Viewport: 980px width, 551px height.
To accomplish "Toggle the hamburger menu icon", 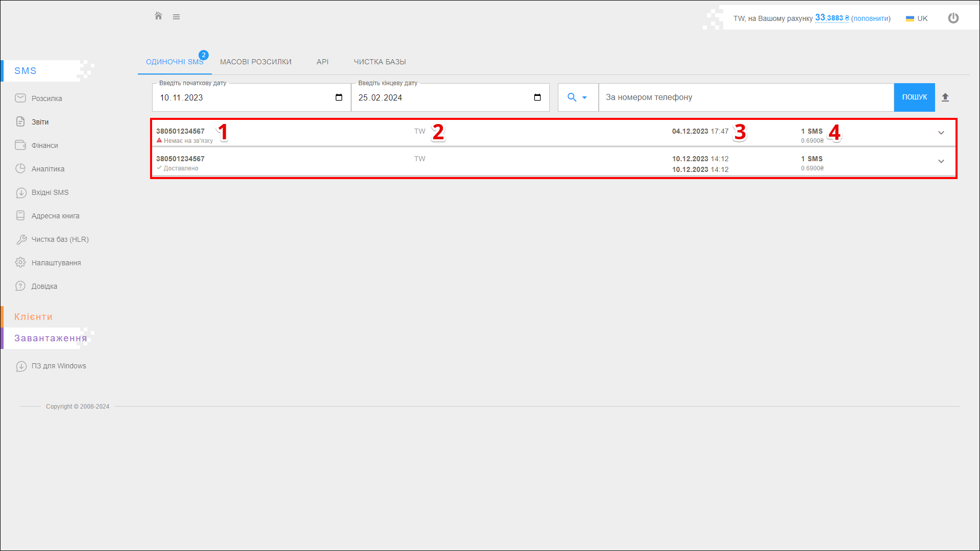I will (x=176, y=17).
